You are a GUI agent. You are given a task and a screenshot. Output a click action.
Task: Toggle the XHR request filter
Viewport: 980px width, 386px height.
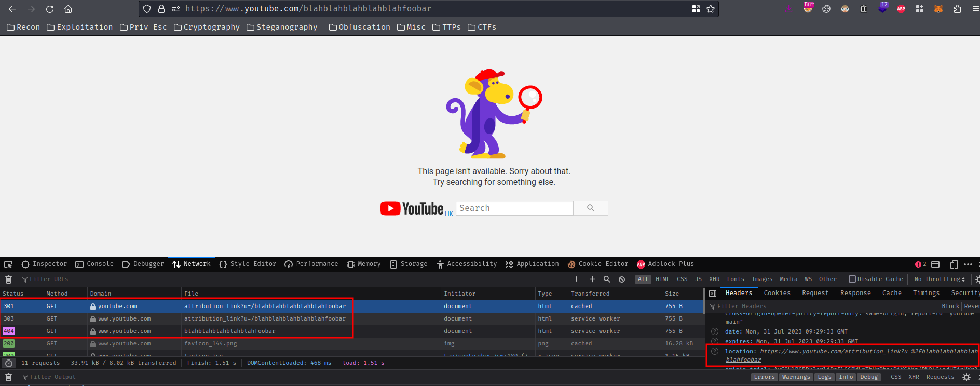[714, 279]
